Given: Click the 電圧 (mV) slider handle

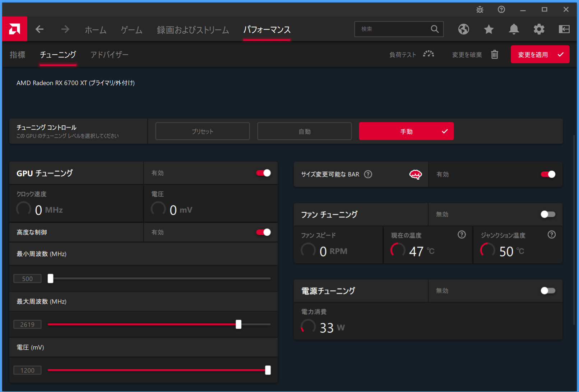Looking at the screenshot, I should point(268,370).
